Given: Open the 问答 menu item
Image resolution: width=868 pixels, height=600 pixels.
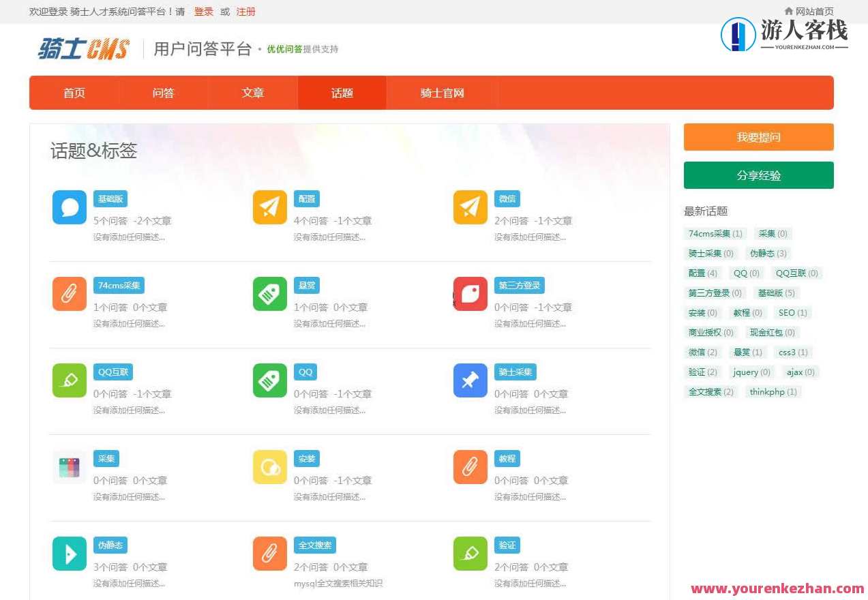Looking at the screenshot, I should 163,93.
